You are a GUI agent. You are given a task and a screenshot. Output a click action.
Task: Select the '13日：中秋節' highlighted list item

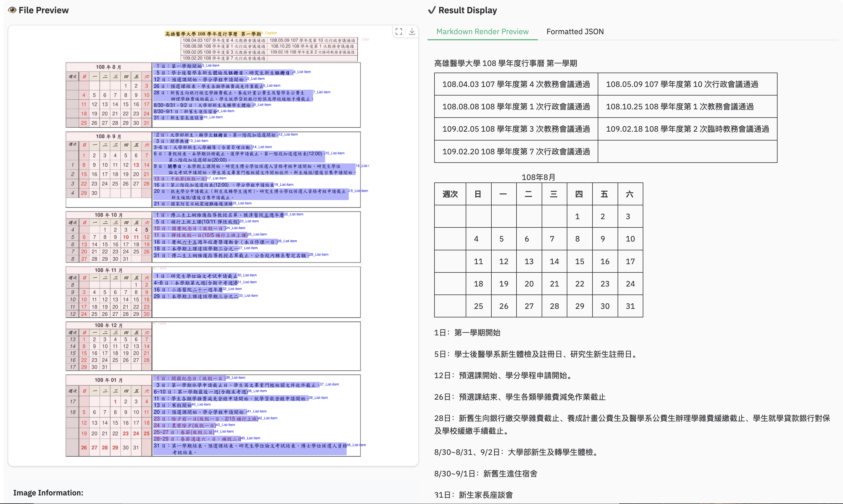tap(180, 179)
